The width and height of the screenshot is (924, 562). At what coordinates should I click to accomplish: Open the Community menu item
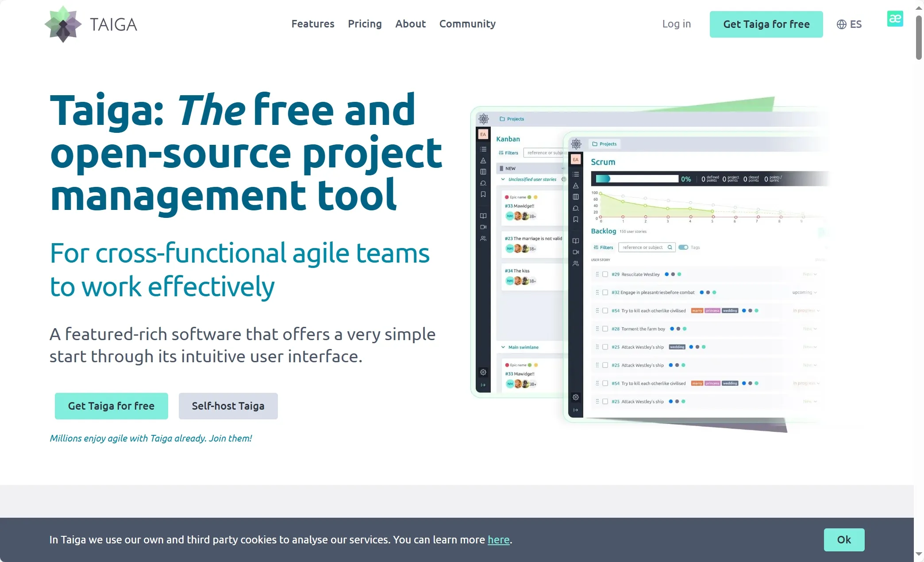click(467, 24)
